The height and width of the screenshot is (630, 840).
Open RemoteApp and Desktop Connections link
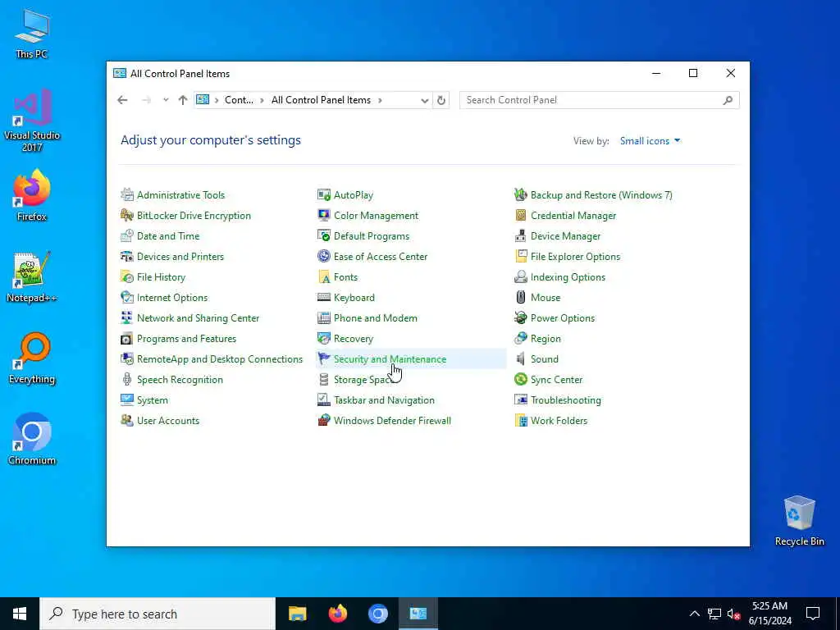[x=220, y=359]
